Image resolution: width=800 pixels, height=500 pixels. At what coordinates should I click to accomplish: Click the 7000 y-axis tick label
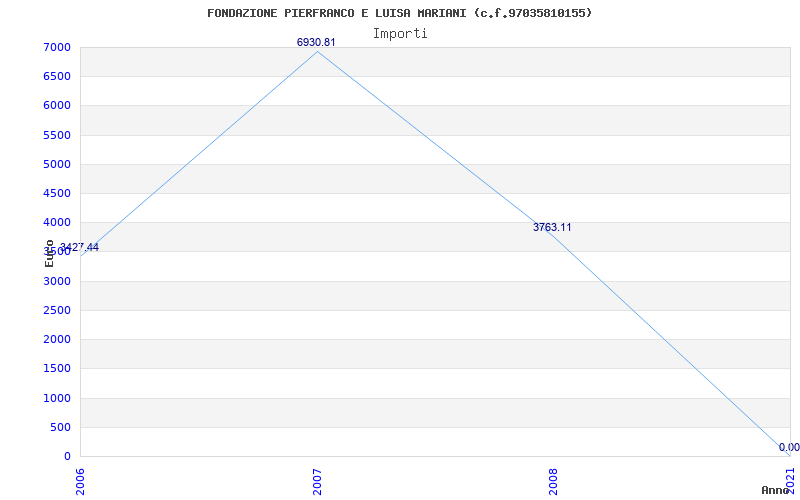click(56, 47)
